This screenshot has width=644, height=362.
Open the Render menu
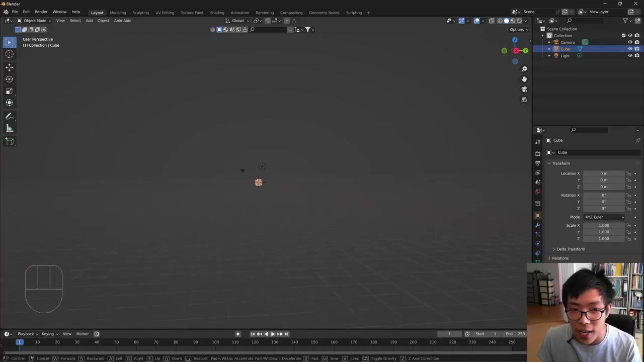coord(41,12)
